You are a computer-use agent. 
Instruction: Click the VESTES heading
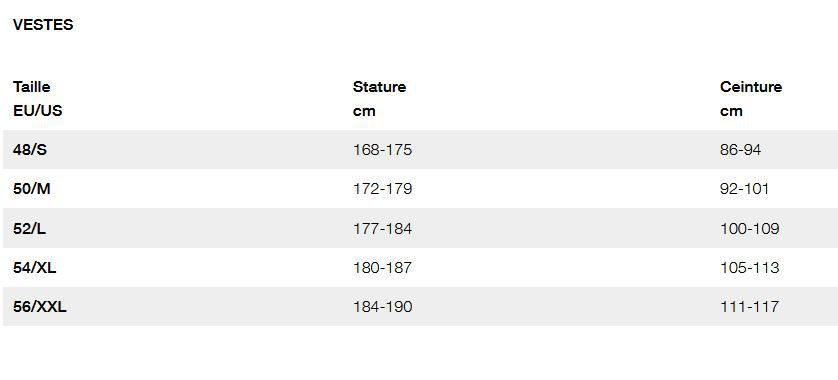(x=43, y=25)
